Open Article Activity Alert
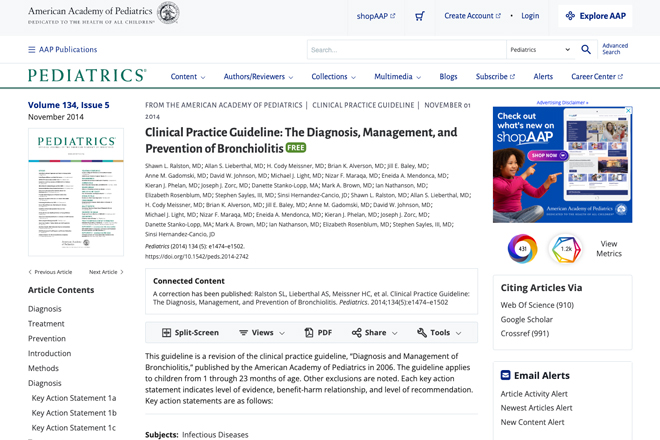 (534, 394)
